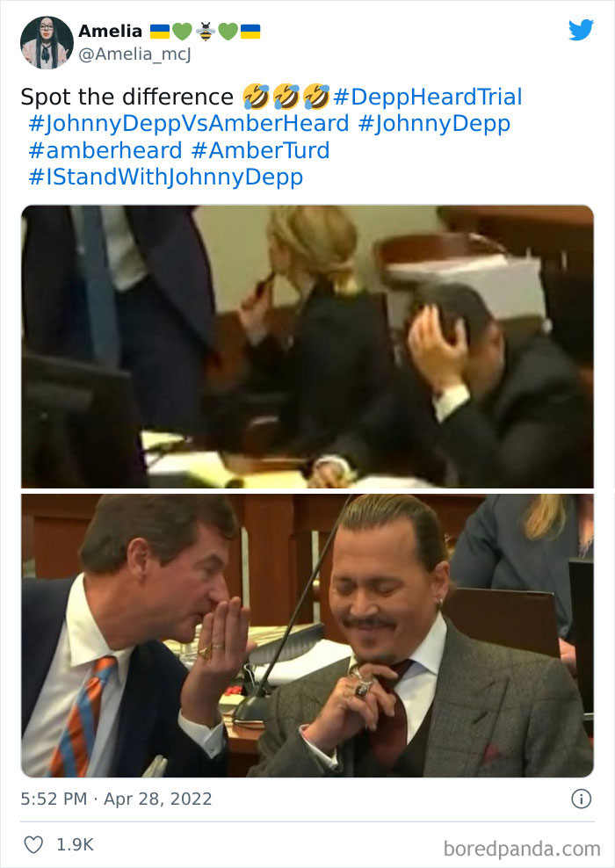
Task: Open the #IStandWithJohnnyDepp hashtag
Action: click(x=165, y=177)
